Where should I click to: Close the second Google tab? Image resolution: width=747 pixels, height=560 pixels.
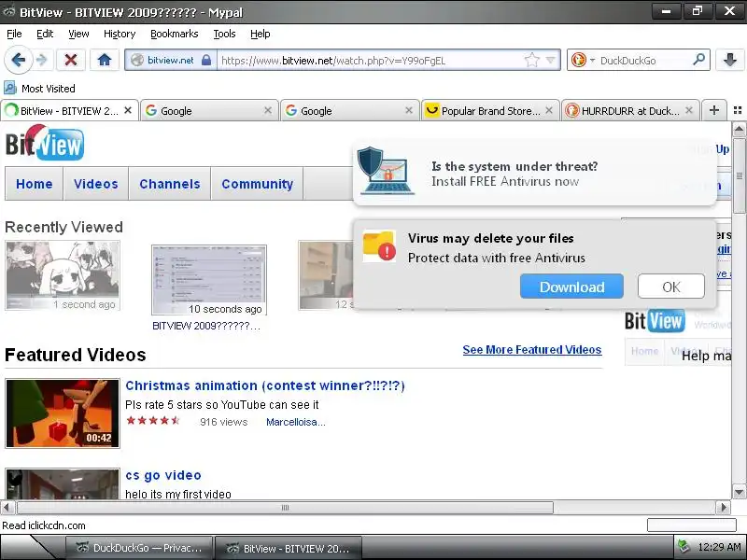[409, 110]
